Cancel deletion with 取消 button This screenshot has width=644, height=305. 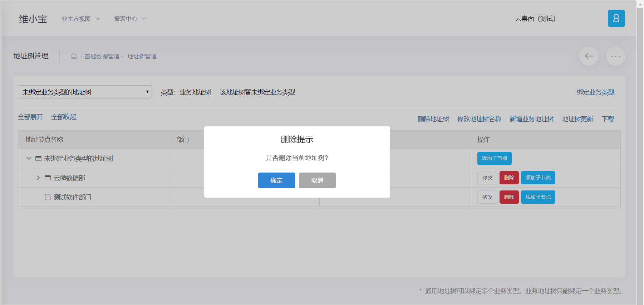click(317, 180)
